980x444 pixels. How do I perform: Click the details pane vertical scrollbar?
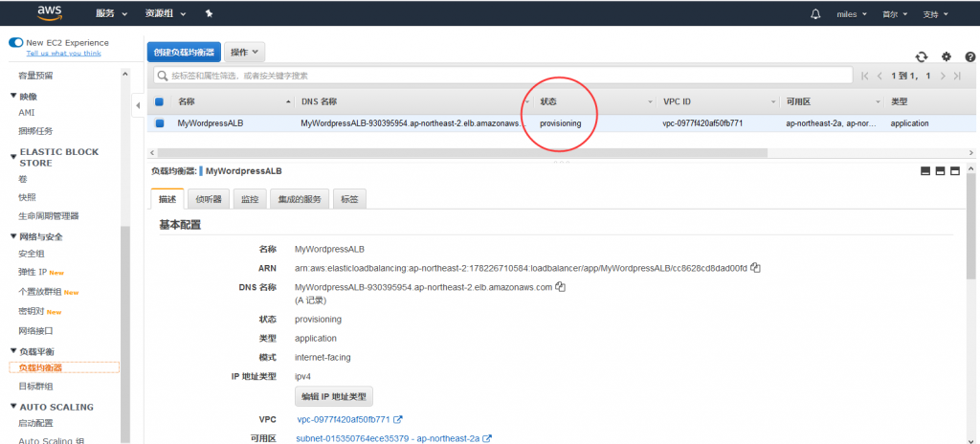[x=970, y=227]
